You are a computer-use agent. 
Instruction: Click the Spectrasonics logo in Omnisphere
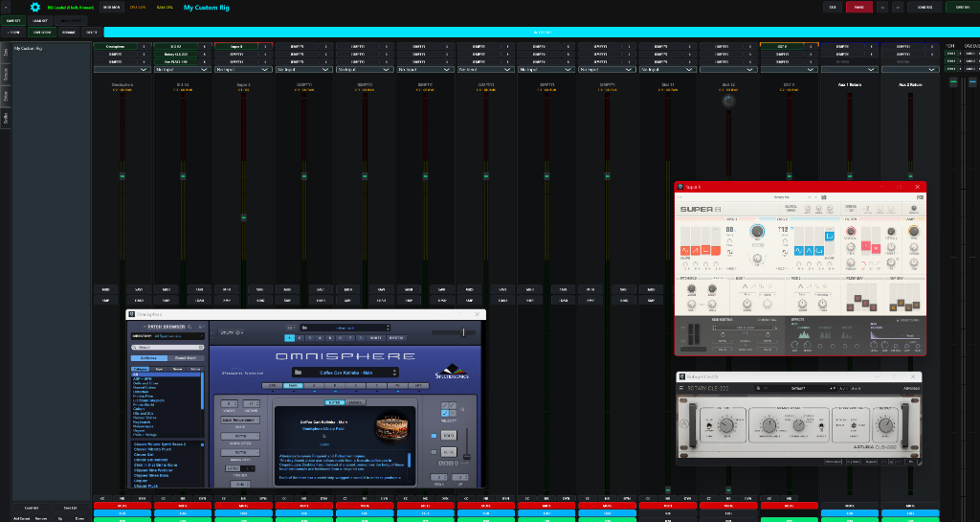click(452, 372)
